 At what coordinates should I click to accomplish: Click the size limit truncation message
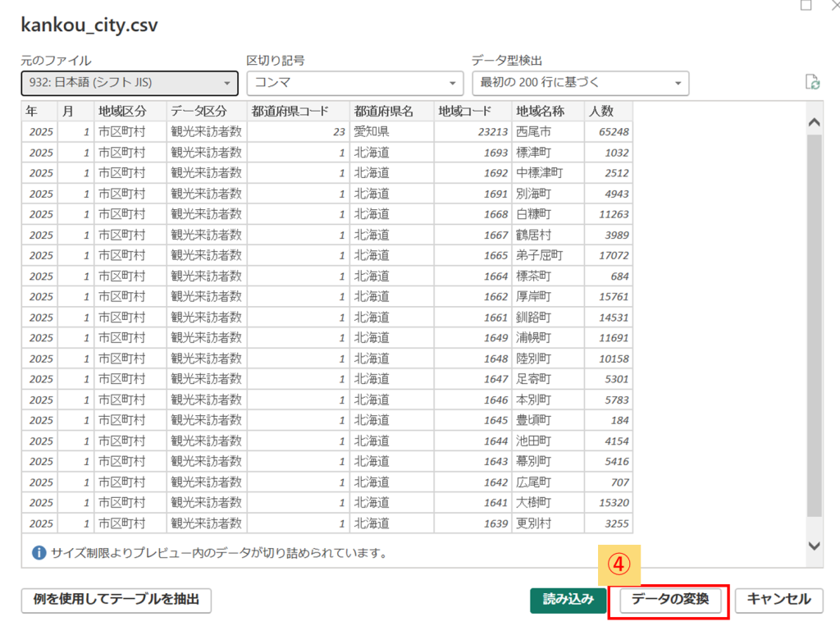pyautogui.click(x=219, y=553)
